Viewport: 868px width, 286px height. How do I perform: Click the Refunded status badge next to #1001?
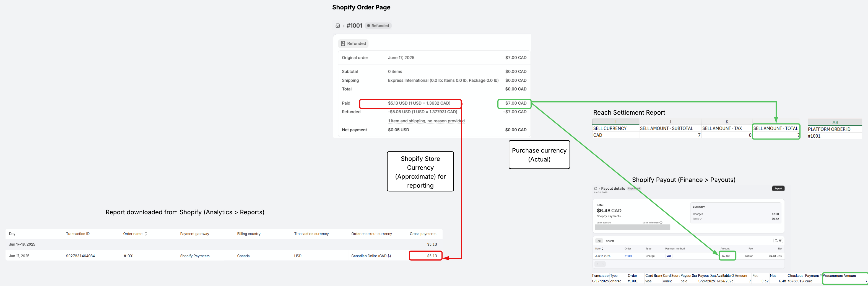coord(378,26)
